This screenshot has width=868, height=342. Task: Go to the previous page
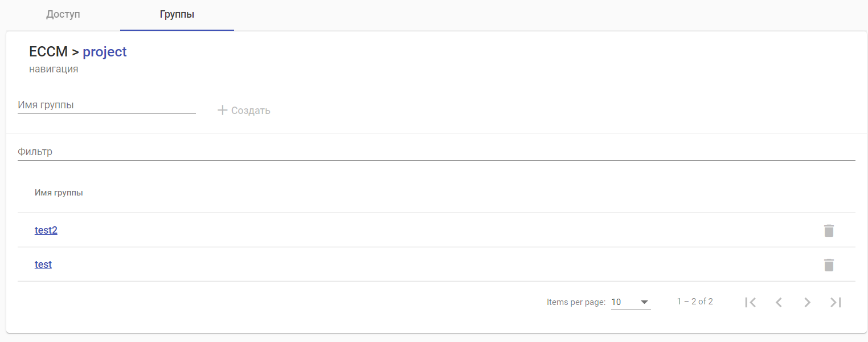coord(779,302)
